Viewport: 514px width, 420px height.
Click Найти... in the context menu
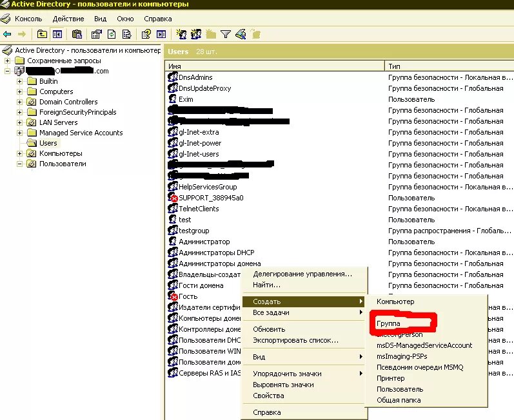(266, 285)
